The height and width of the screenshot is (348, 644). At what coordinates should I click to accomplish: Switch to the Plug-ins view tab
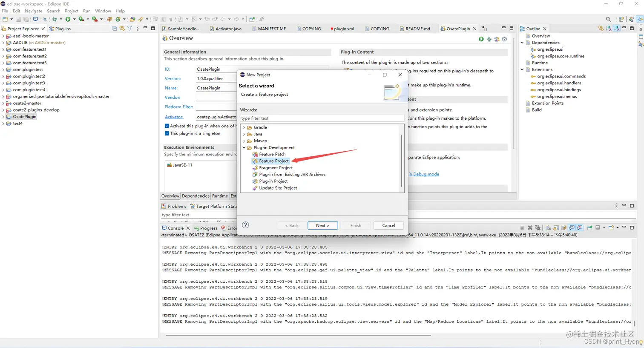[x=60, y=29]
